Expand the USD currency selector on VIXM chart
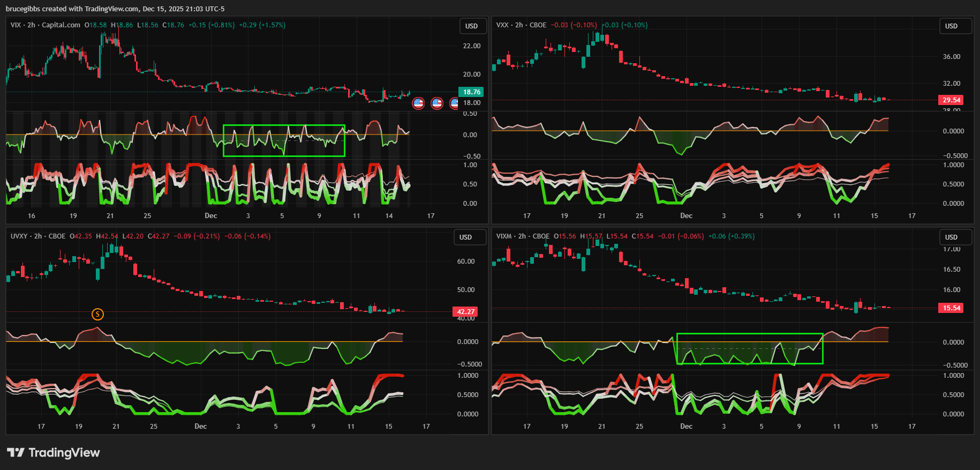980x470 pixels. click(951, 237)
